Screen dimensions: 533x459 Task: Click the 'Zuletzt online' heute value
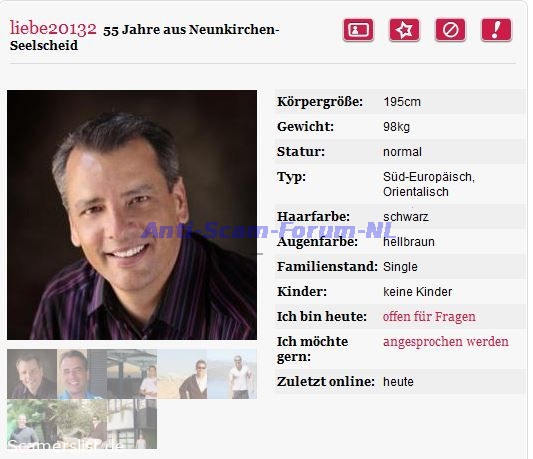(398, 382)
